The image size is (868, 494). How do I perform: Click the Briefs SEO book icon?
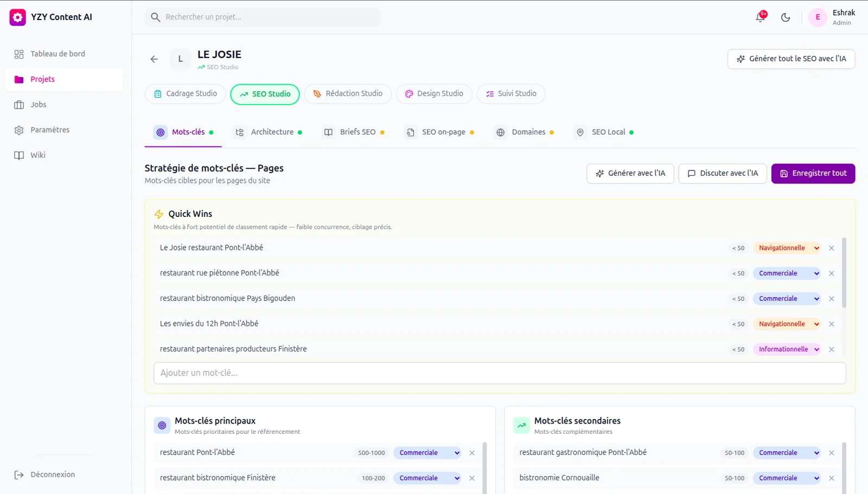coord(328,132)
